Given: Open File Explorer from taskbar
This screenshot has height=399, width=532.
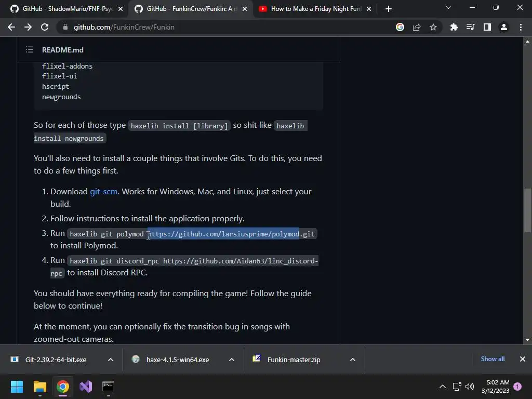Looking at the screenshot, I should click(39, 387).
